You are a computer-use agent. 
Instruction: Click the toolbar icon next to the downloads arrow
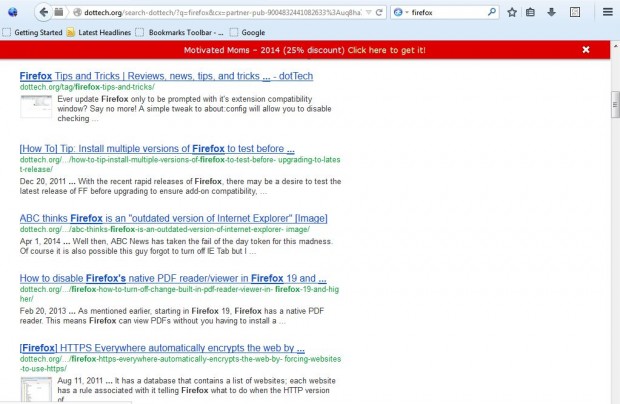[x=575, y=12]
